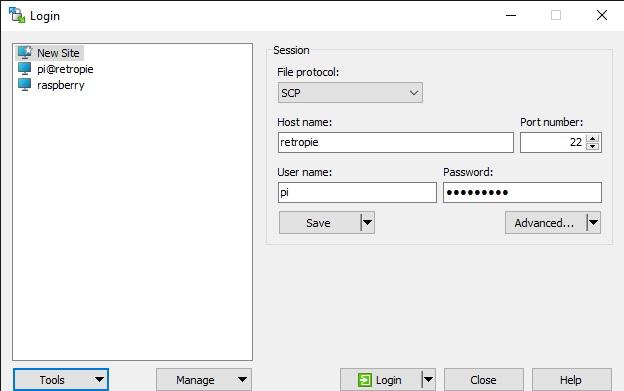This screenshot has height=391, width=624.
Task: Click the raspberry site icon
Action: (25, 85)
